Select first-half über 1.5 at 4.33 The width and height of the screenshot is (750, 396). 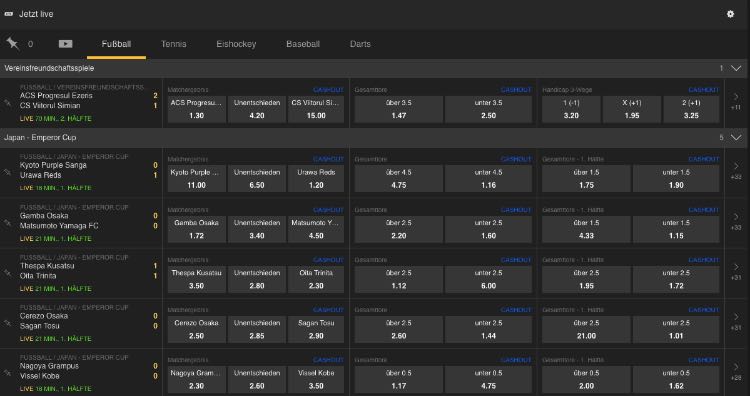tap(586, 229)
